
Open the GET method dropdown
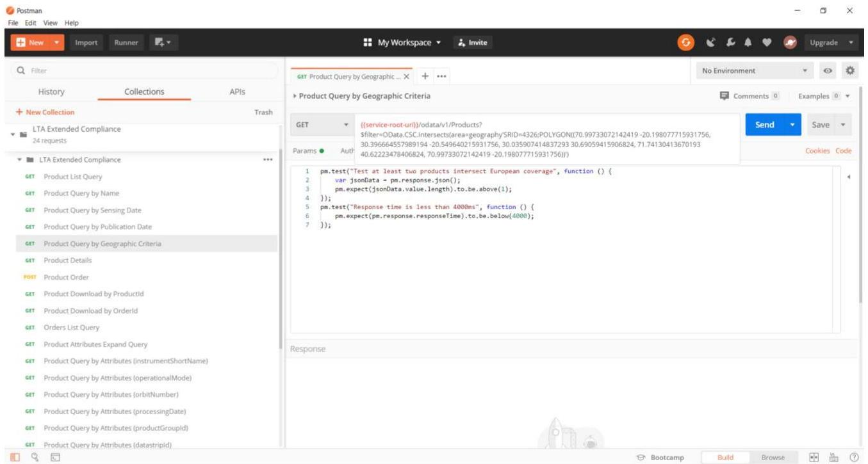click(322, 125)
